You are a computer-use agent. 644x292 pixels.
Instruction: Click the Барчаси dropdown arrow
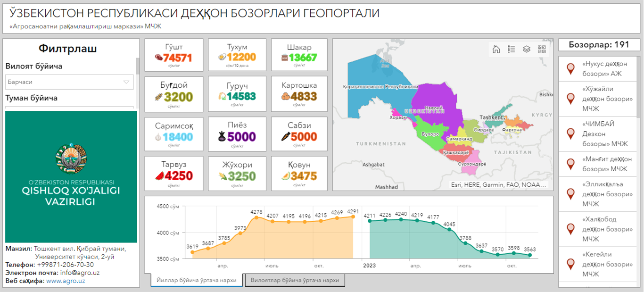click(x=126, y=82)
